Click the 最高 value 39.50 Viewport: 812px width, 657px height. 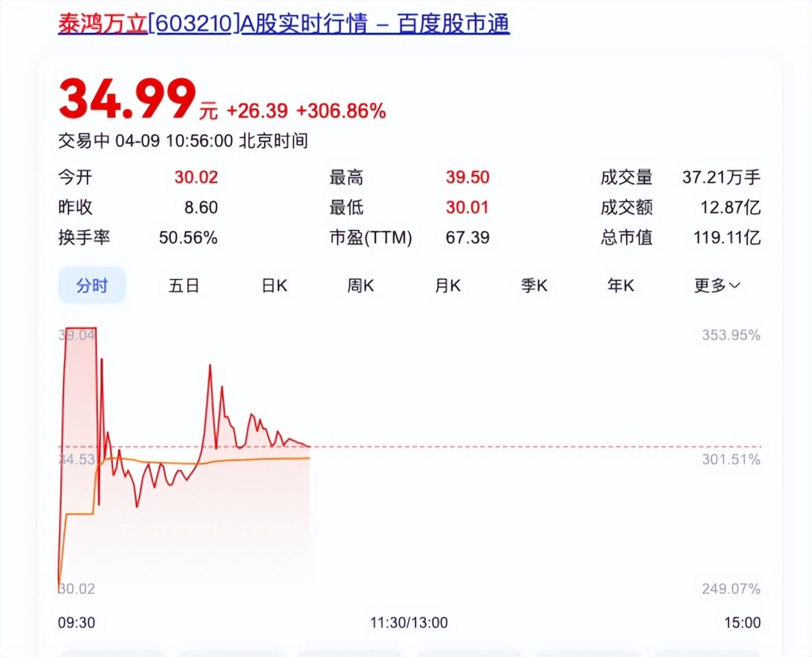467,177
